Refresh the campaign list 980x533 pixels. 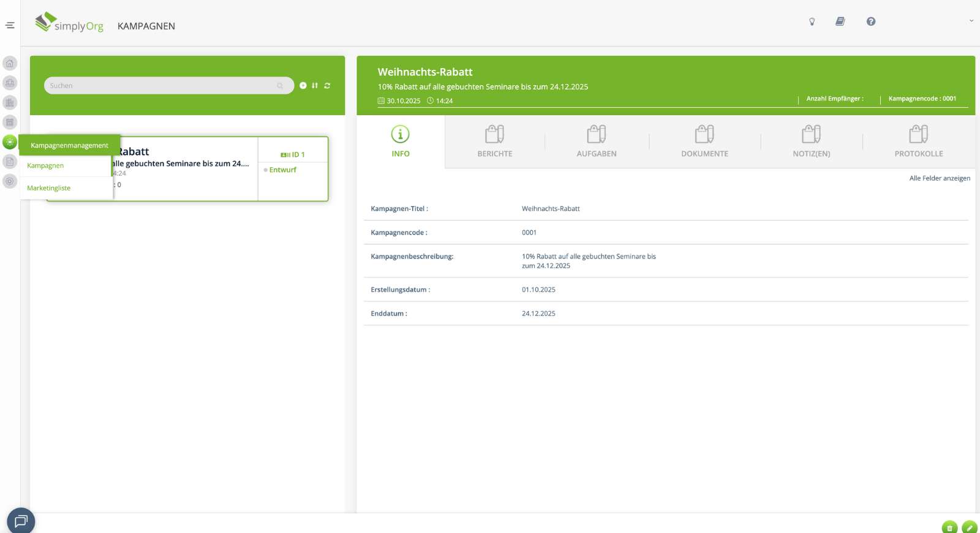tap(327, 86)
